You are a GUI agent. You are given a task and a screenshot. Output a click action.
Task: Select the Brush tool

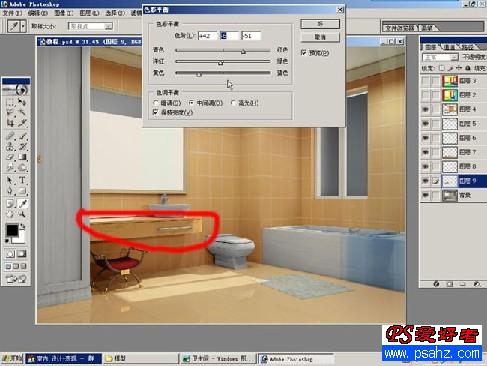point(22,136)
